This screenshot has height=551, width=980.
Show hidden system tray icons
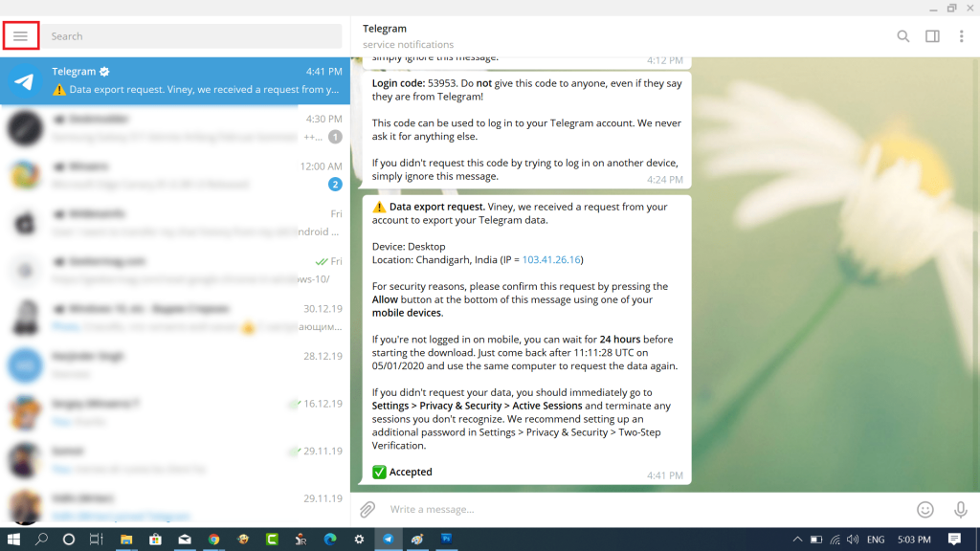point(797,540)
